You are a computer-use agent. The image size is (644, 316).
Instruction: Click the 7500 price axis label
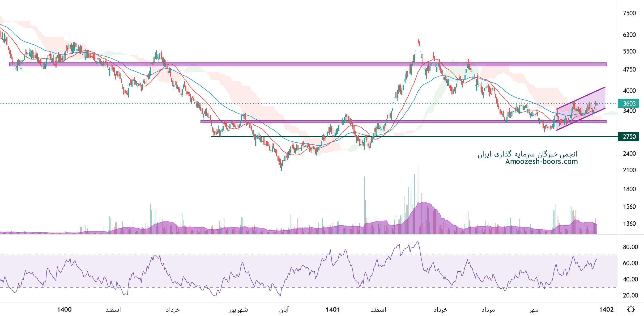[629, 13]
